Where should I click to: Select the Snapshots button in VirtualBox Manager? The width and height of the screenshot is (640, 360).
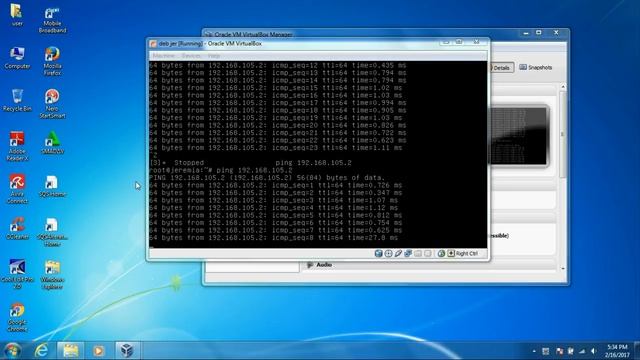(536, 67)
